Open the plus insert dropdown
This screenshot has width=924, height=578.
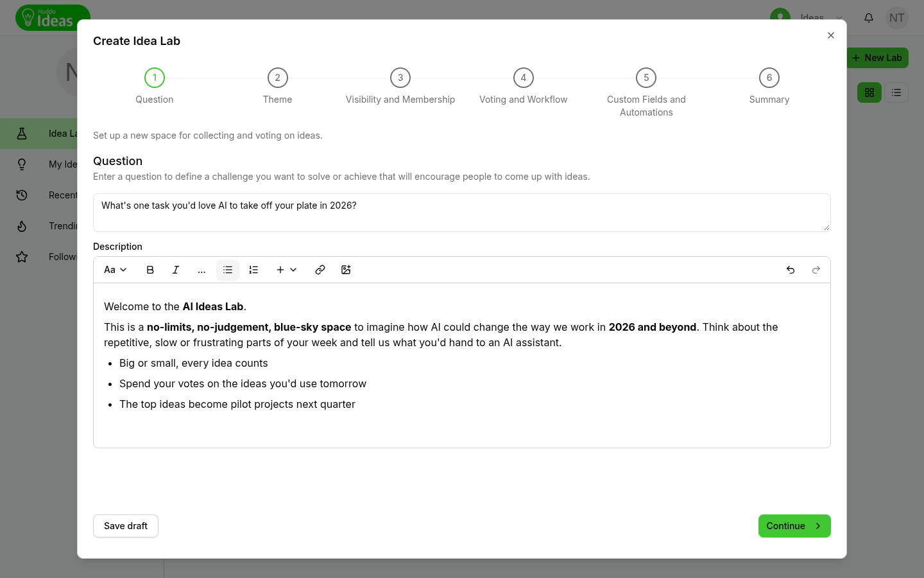pos(286,270)
